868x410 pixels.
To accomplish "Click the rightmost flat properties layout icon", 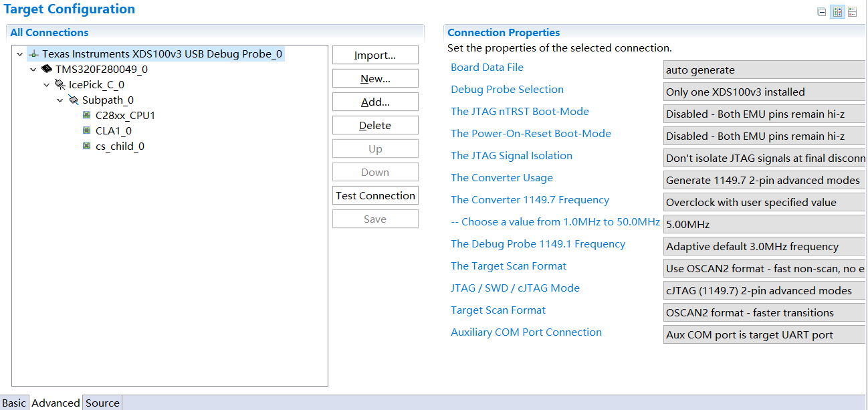I will coord(853,12).
